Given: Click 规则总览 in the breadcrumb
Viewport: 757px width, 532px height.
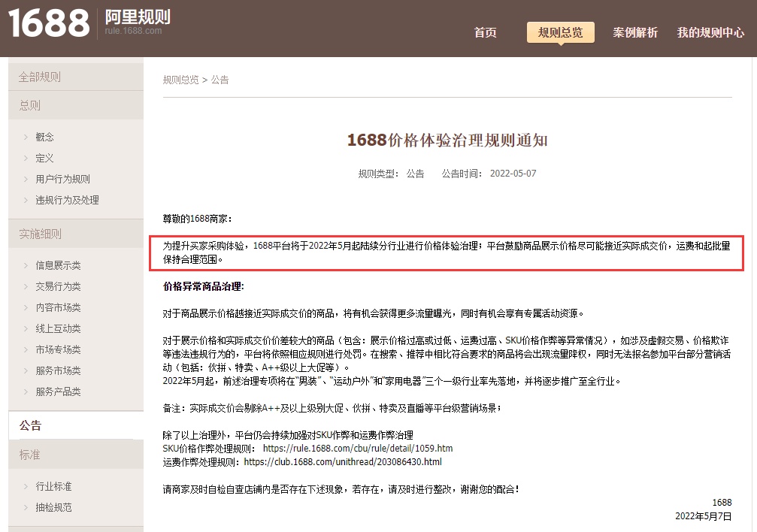Looking at the screenshot, I should tap(180, 80).
